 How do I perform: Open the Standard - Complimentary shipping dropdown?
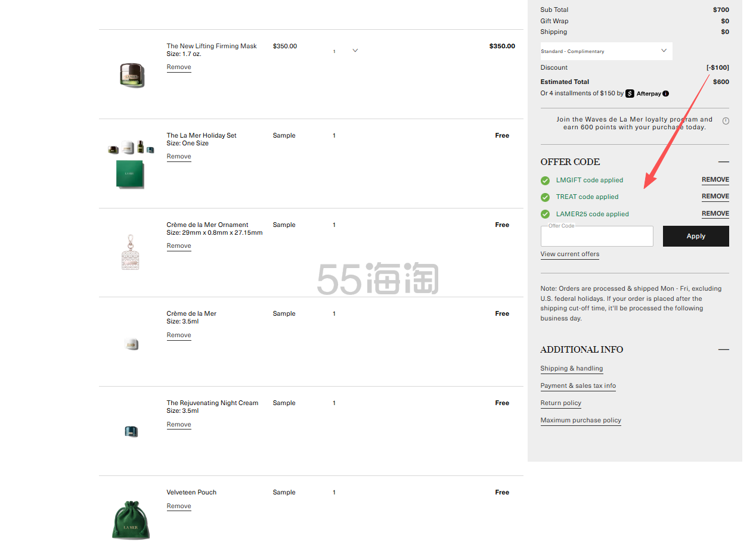click(606, 51)
